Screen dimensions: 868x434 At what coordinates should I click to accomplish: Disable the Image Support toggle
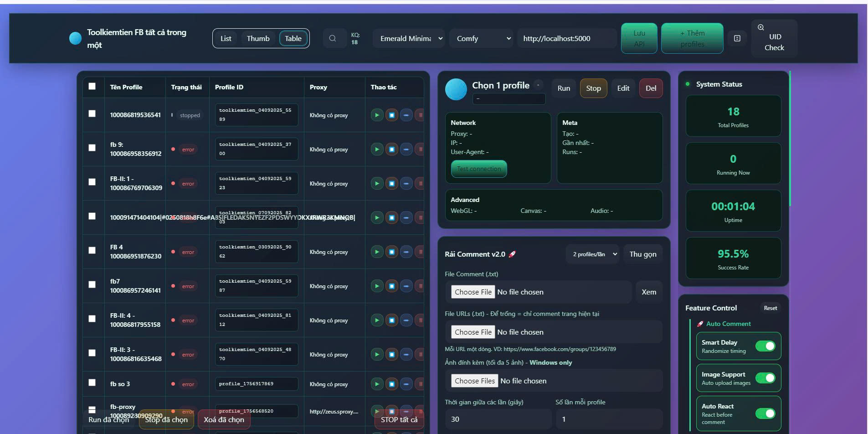point(765,378)
